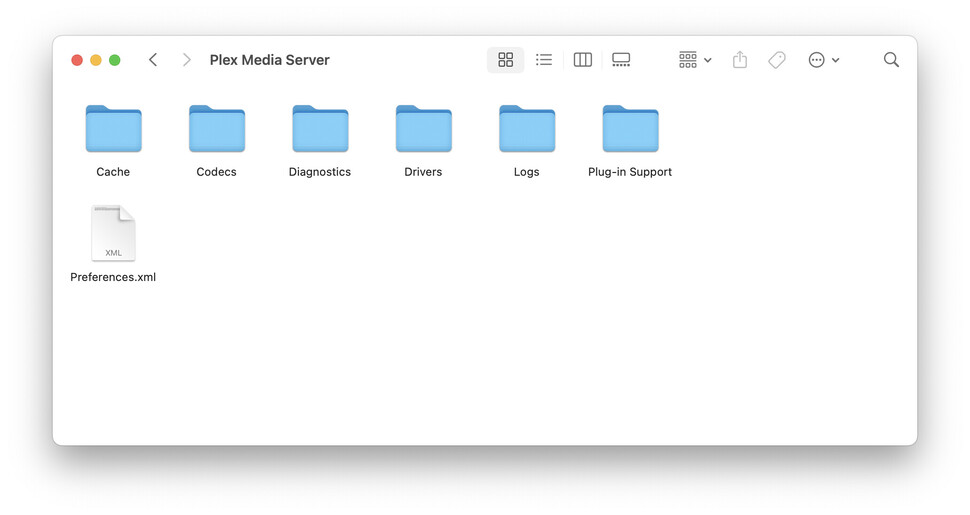Viewport: 970px width, 515px height.
Task: Select the Codecs folder icon
Action: (217, 128)
